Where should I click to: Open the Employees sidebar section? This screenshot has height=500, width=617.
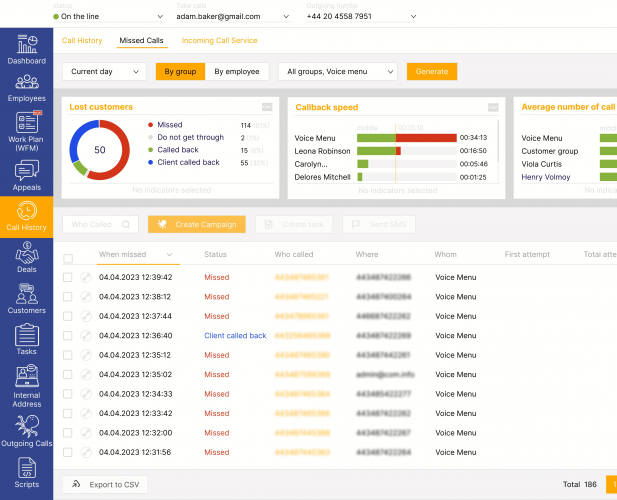26,88
